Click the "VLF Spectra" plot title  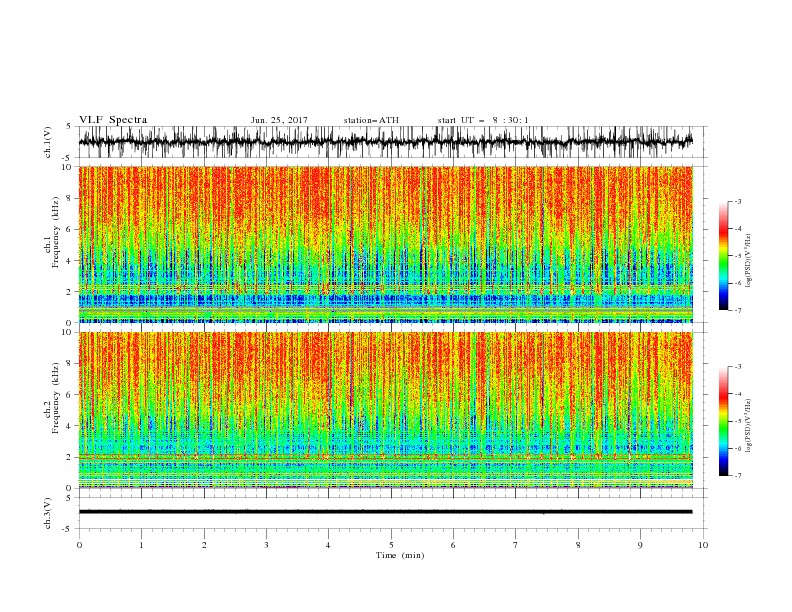(x=113, y=120)
